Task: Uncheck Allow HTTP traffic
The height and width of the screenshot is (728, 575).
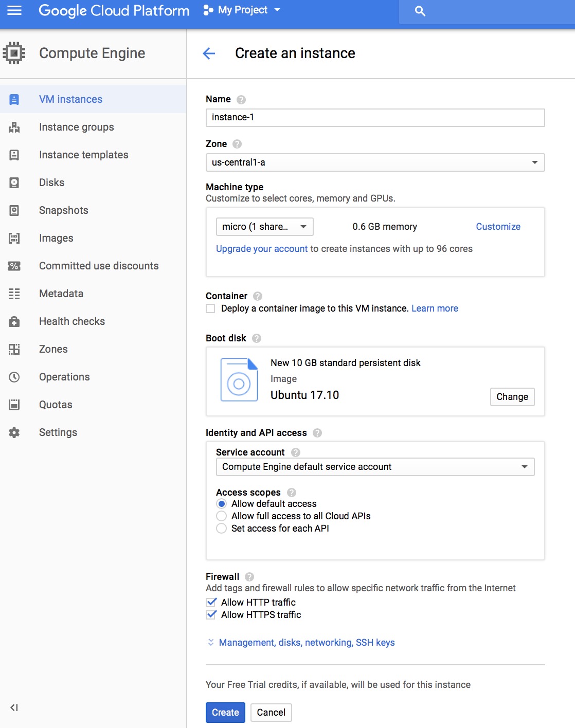Action: point(211,602)
